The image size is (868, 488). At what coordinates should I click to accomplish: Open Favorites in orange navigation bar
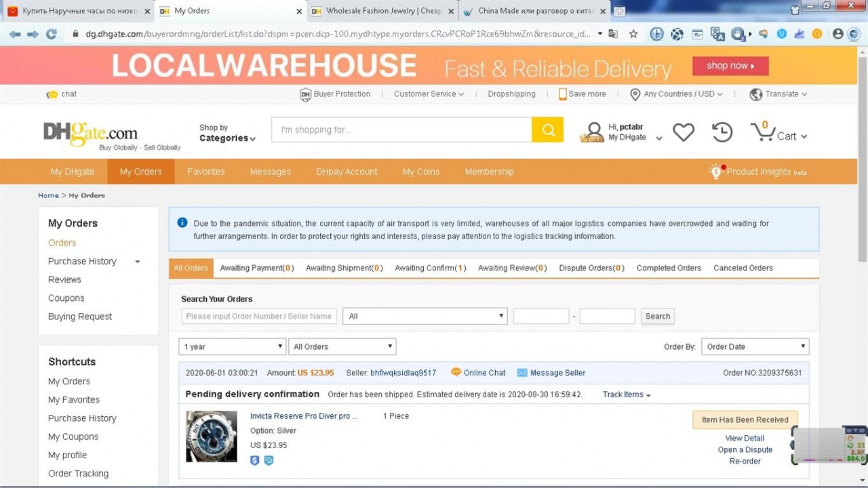coord(205,171)
